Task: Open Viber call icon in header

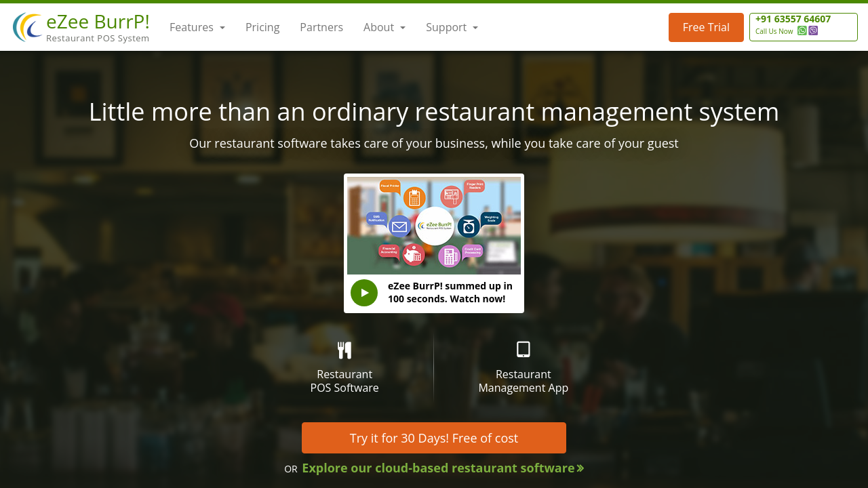Action: point(813,30)
